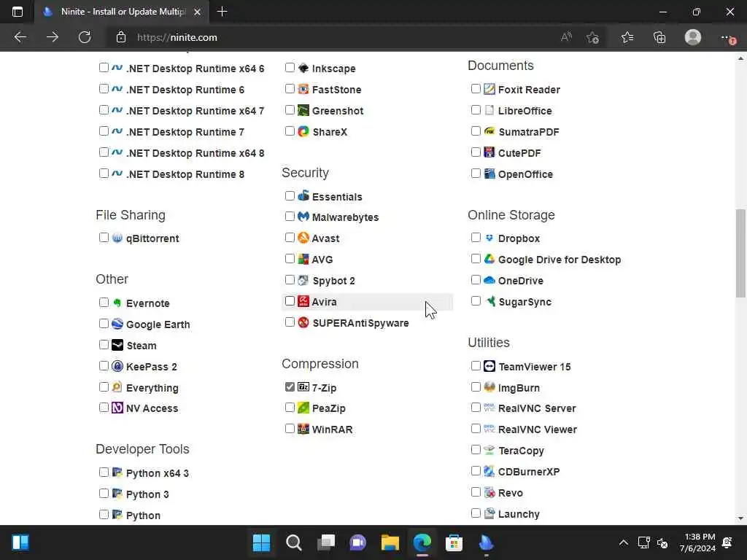The width and height of the screenshot is (747, 560).
Task: Open File Explorer from taskbar
Action: [390, 542]
